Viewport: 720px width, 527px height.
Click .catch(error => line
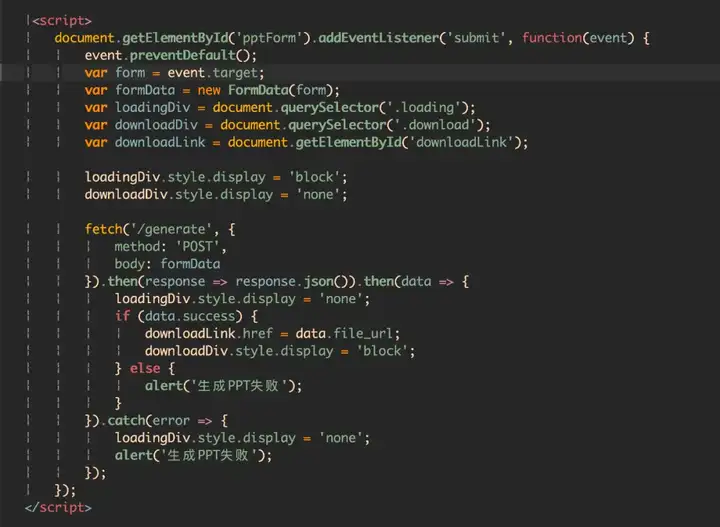156,421
